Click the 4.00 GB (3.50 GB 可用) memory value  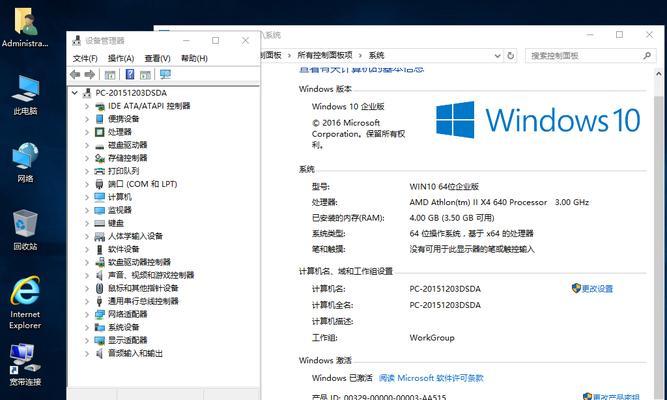(452, 218)
